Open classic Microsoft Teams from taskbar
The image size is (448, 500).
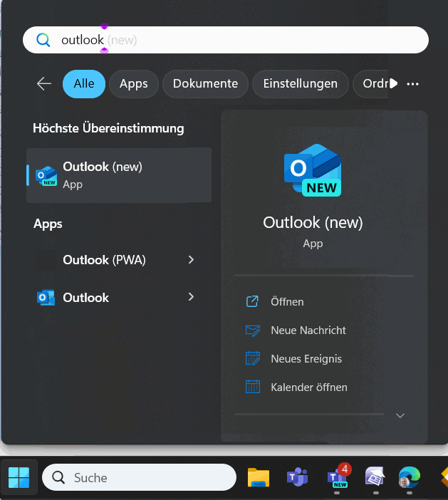[298, 477]
